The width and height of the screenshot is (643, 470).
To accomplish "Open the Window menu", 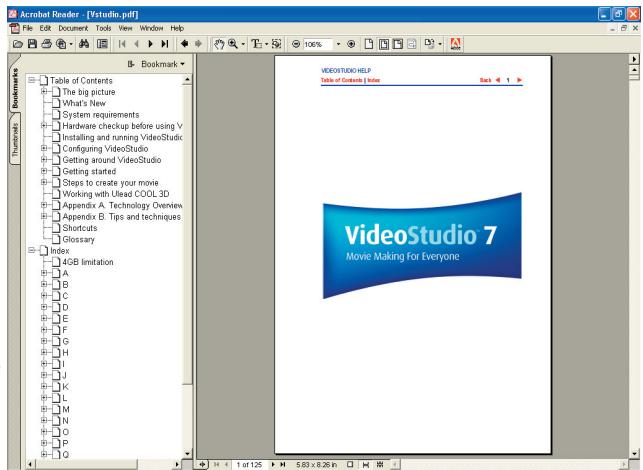I will 151,28.
